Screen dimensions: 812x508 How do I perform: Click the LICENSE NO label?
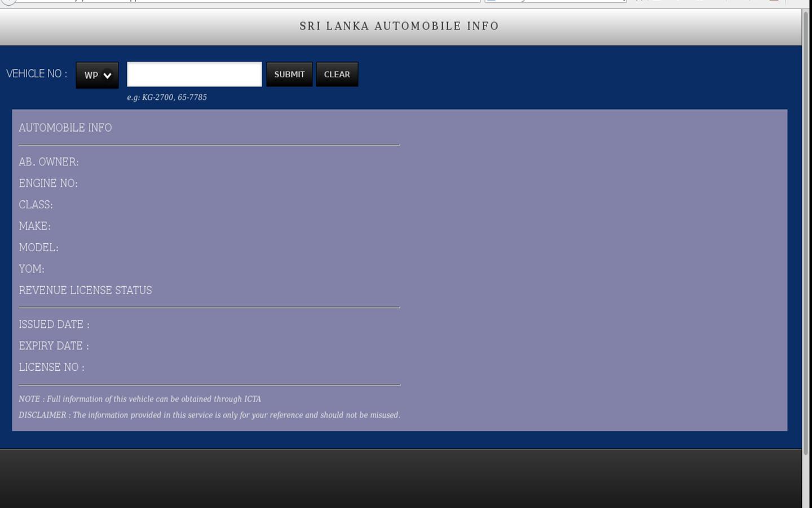click(51, 367)
